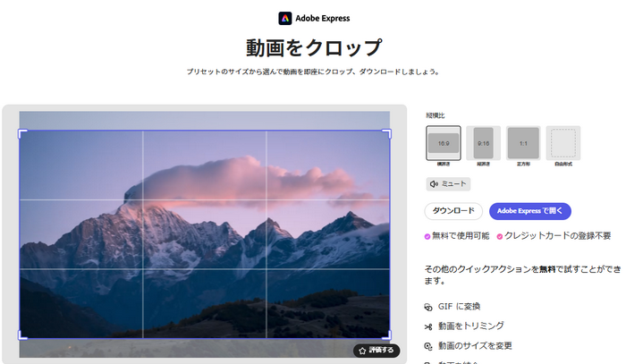Click the 動画をクロップ heading
The image size is (626, 364).
[314, 48]
